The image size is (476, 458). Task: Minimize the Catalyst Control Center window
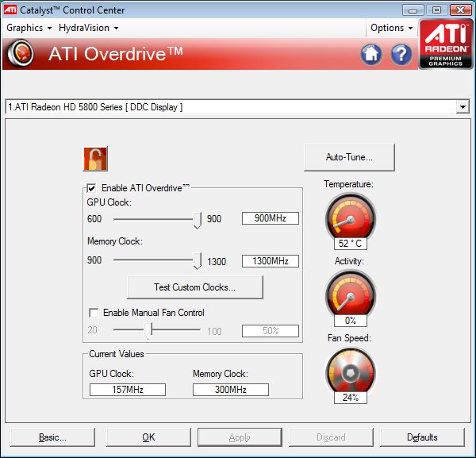coord(413,10)
